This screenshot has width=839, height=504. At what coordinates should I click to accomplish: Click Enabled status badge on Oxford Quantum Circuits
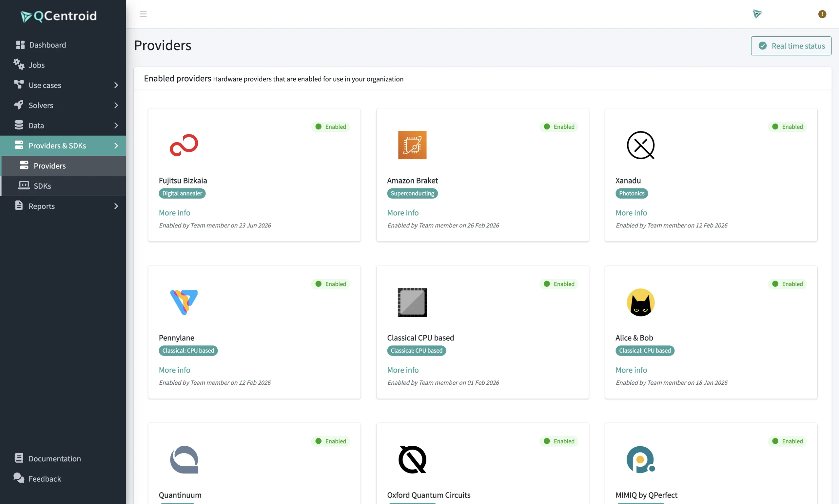click(559, 441)
